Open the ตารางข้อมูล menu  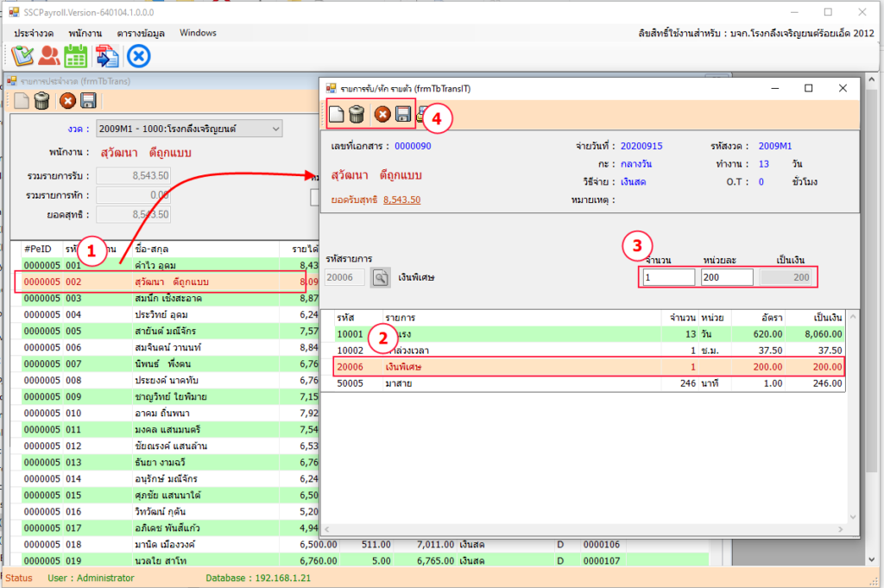pos(141,34)
